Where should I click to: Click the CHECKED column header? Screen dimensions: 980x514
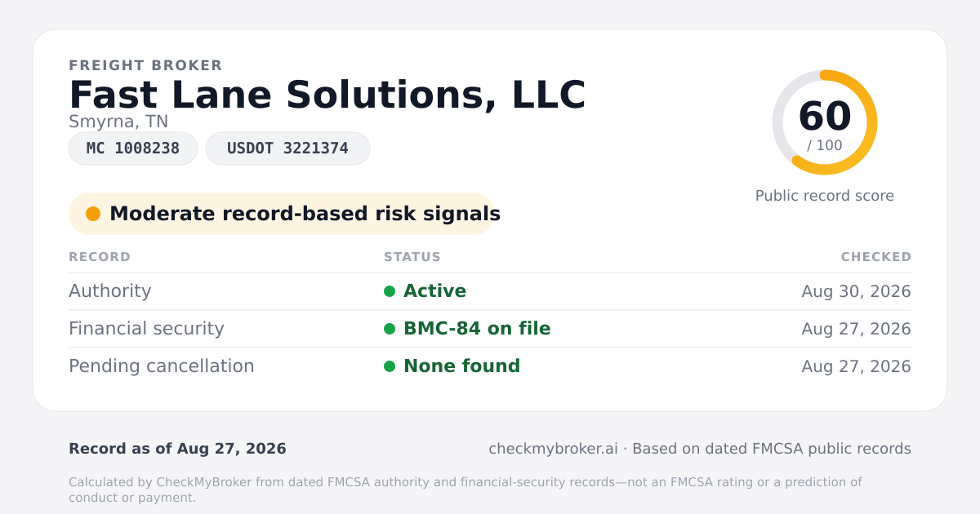pos(876,257)
